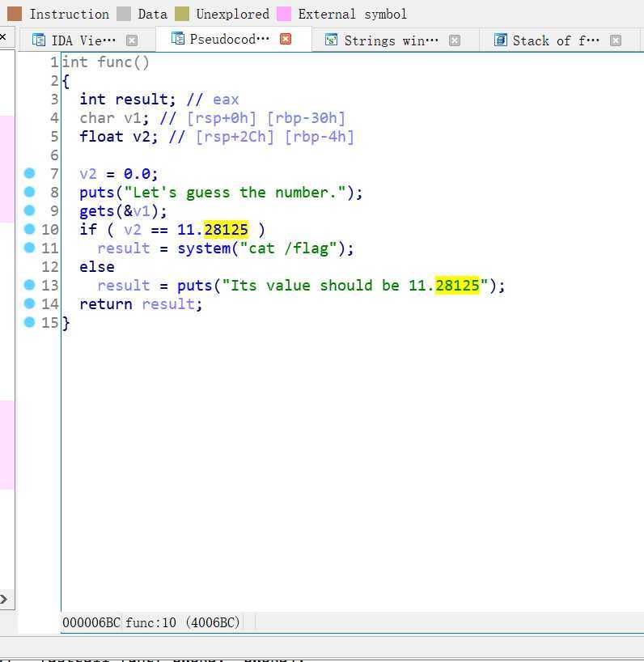The image size is (644, 662).
Task: Click highlighted 28125 in the if condition
Action: [x=226, y=230]
